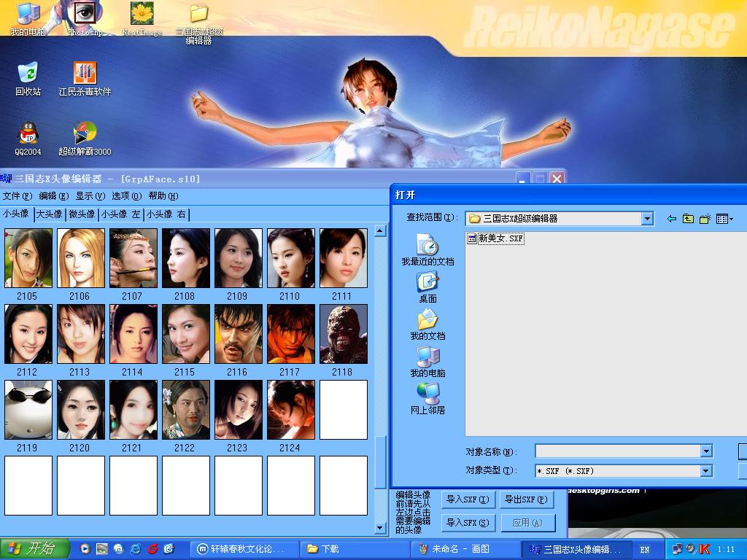This screenshot has height=560, width=747.
Task: Click the 导入SFX button
Action: coord(468,523)
